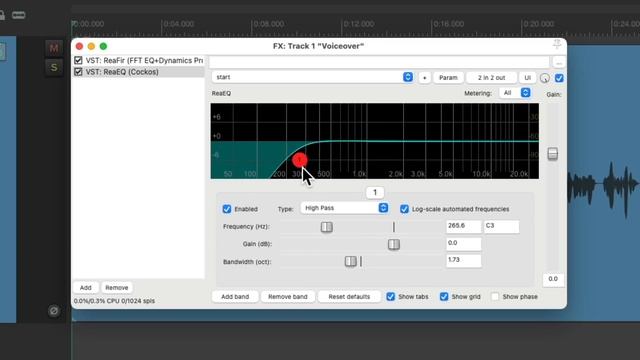Click the wet/dry mix knob icon
Screen dimensions: 640x360
coord(544,78)
